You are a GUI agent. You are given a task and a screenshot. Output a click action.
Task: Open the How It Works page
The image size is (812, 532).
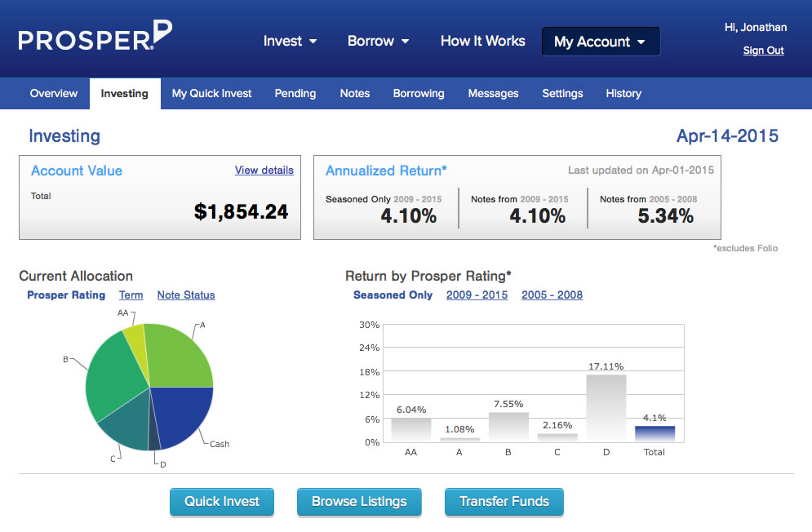482,41
